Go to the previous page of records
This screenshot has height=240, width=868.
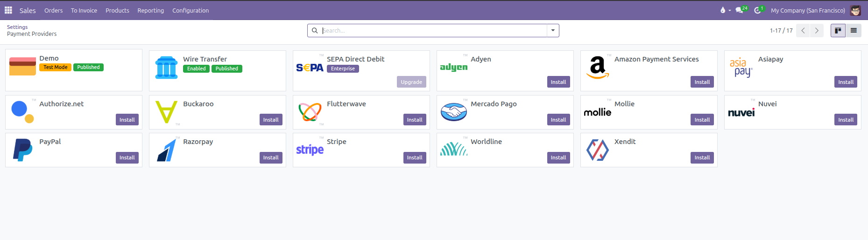(803, 31)
